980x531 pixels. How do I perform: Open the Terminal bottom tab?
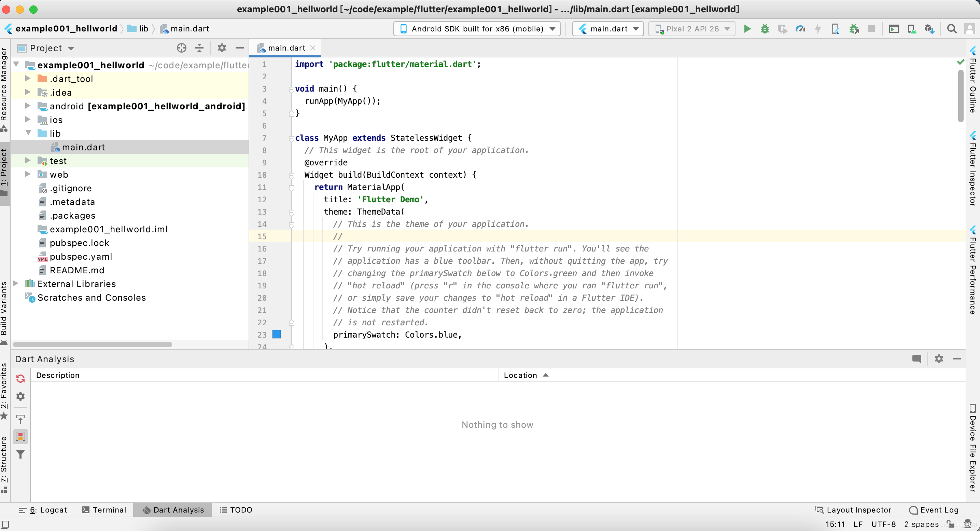[104, 510]
